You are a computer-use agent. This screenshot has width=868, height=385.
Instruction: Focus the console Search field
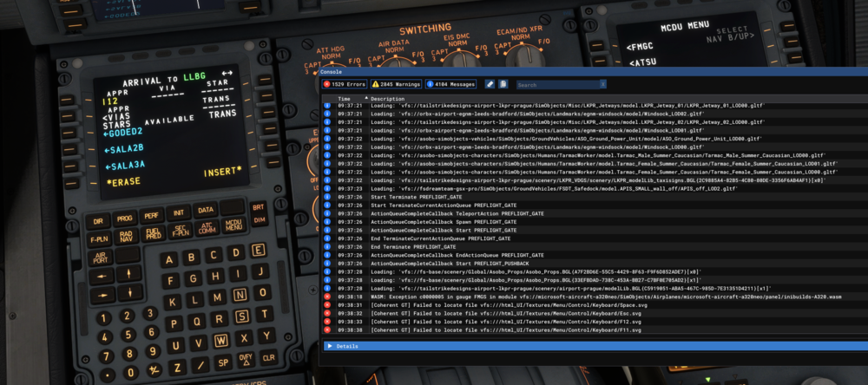click(x=556, y=85)
